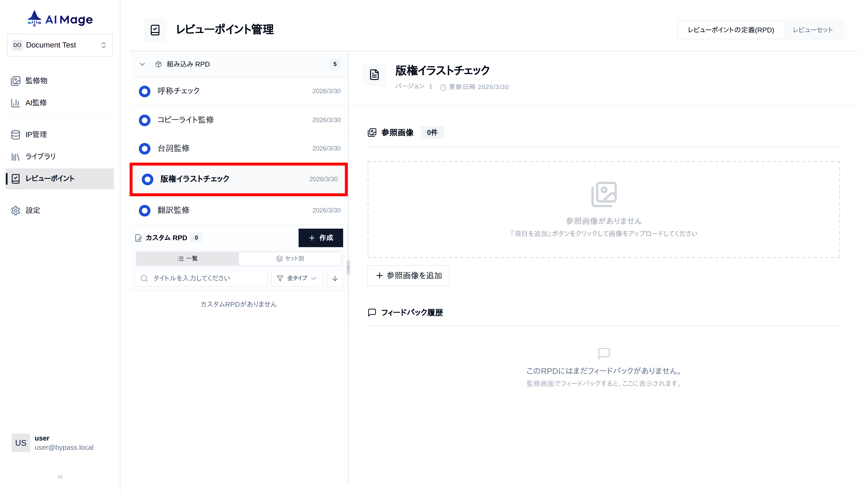Open the 翻訳監修 row
The width and height of the screenshot is (868, 492).
coord(239,210)
